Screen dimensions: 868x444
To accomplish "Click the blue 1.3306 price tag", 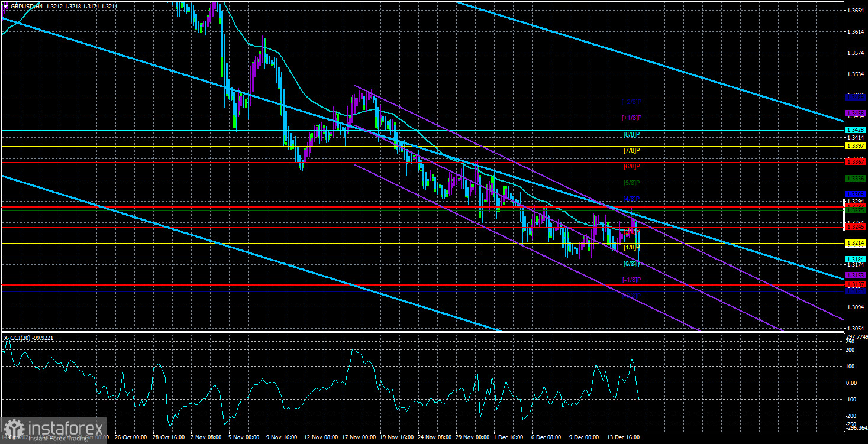I will 856,194.
